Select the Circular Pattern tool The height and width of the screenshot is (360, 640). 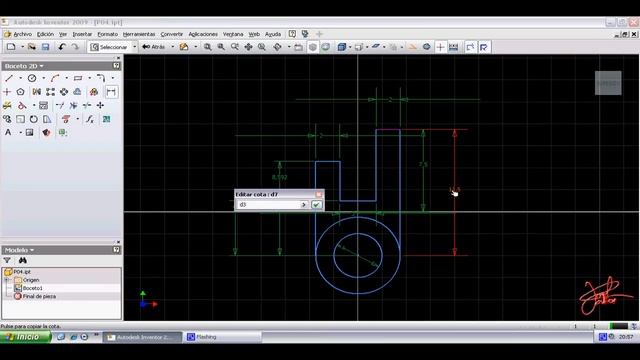(x=64, y=92)
